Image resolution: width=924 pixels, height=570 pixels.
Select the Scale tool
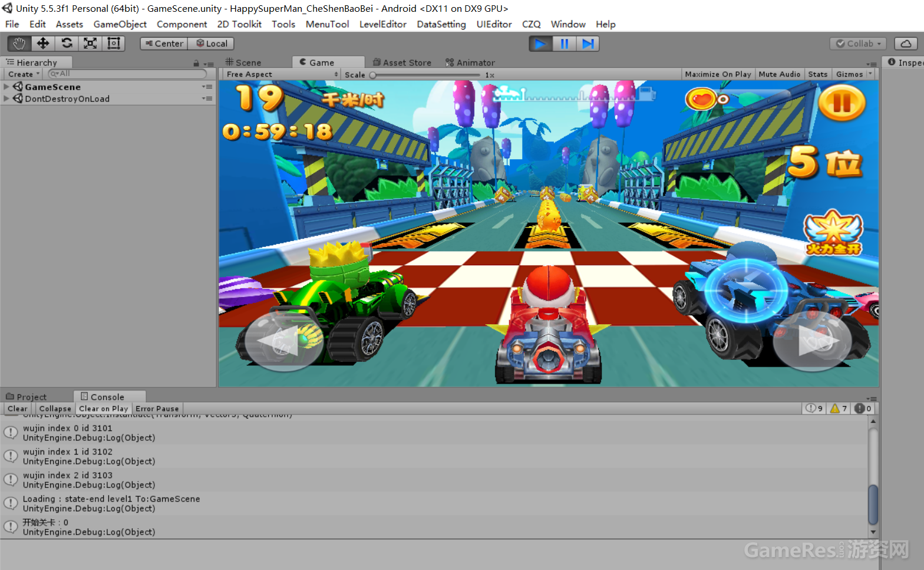click(90, 44)
